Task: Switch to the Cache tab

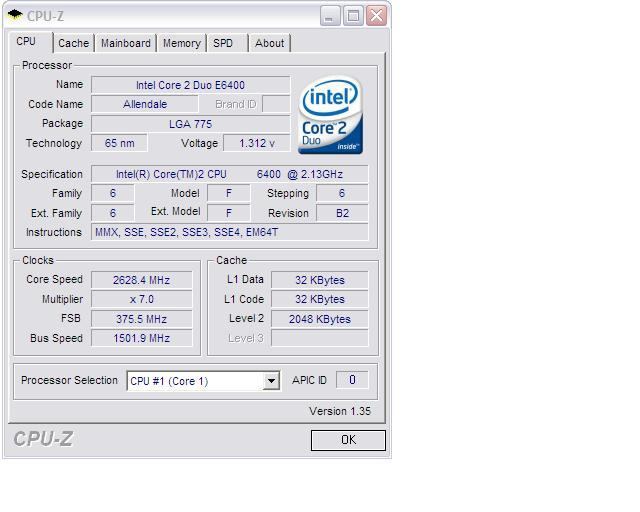Action: pos(73,43)
